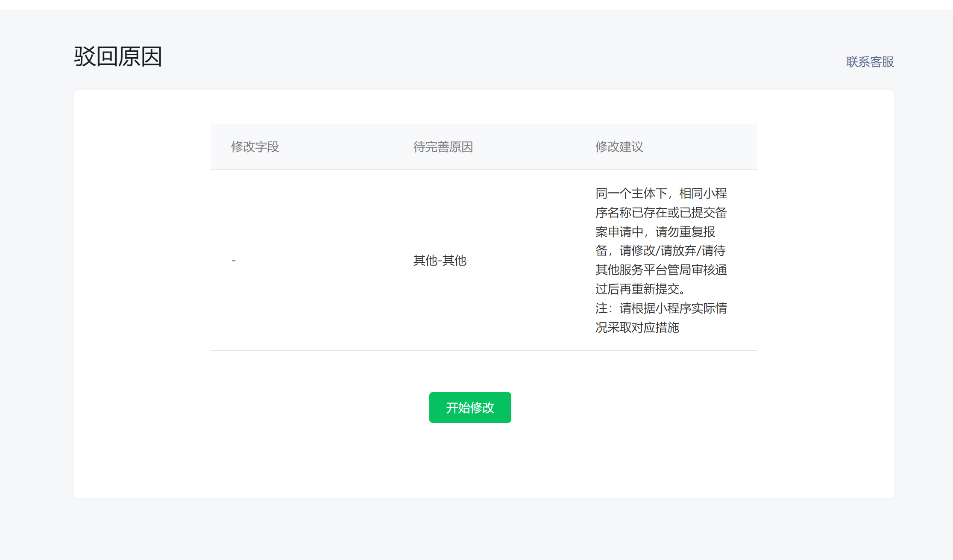This screenshot has height=560, width=953.
Task: Select the 待完善原因 column header
Action: pos(443,147)
